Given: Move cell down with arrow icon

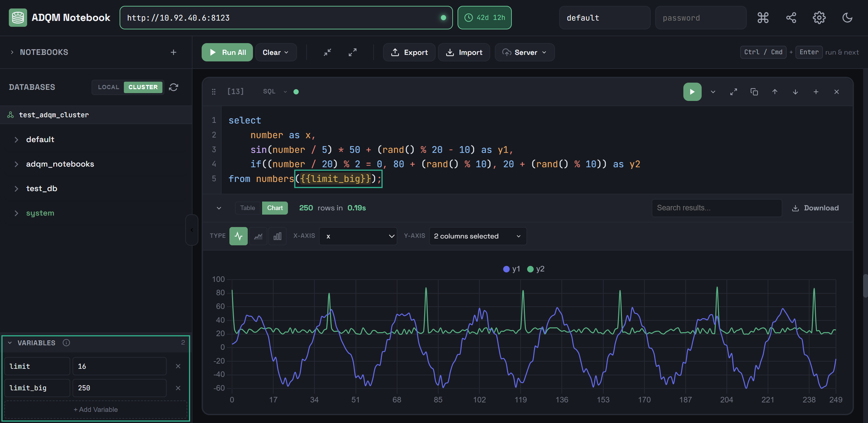Looking at the screenshot, I should (x=795, y=91).
